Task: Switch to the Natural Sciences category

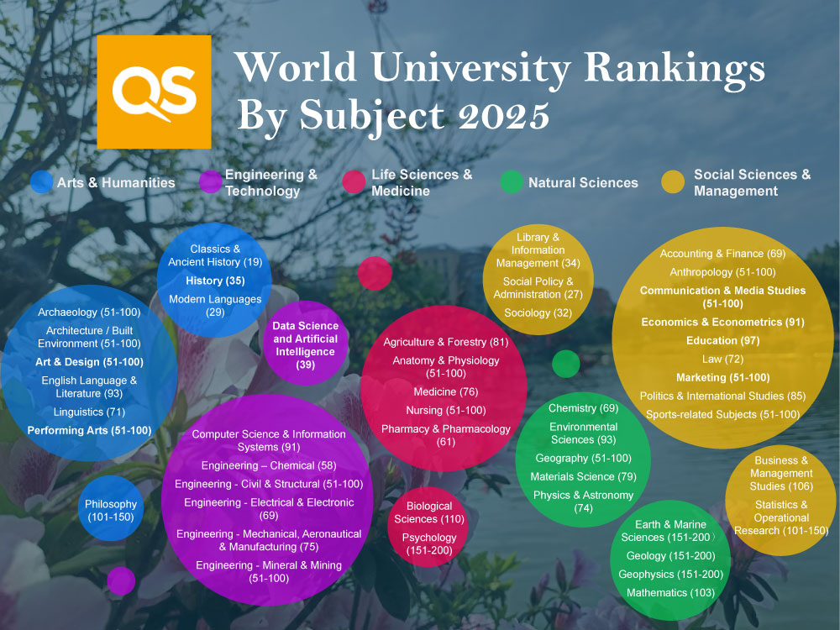Action: point(582,181)
